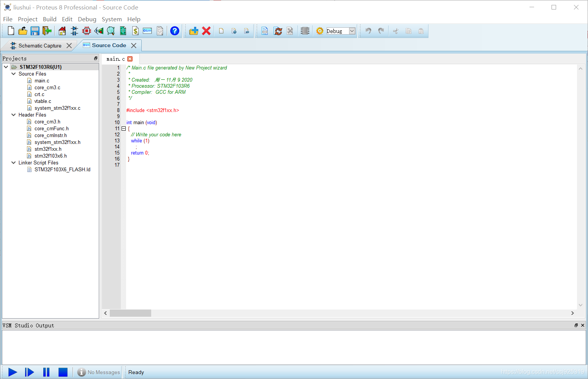Fold main function code block
The image size is (588, 379).
click(123, 129)
